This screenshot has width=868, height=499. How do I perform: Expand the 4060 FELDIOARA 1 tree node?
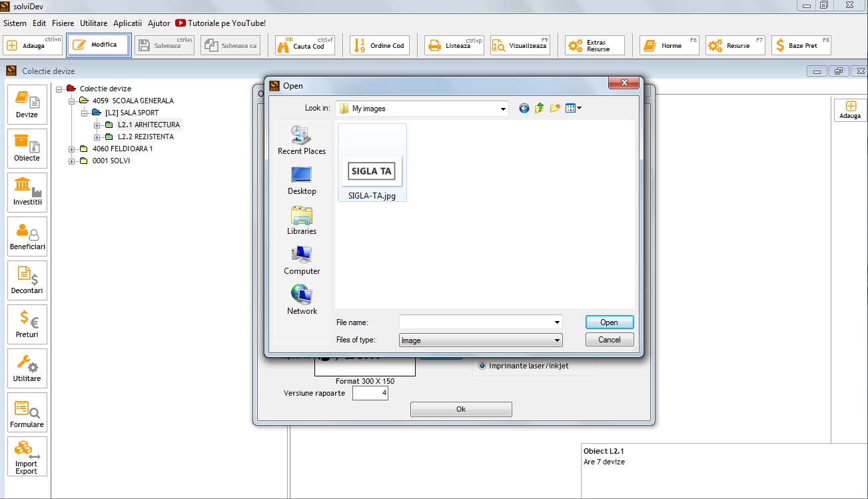click(72, 149)
